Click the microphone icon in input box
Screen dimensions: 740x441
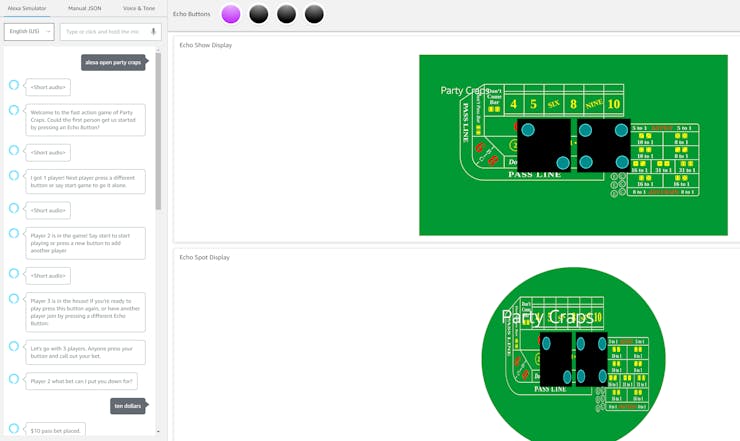coord(153,32)
